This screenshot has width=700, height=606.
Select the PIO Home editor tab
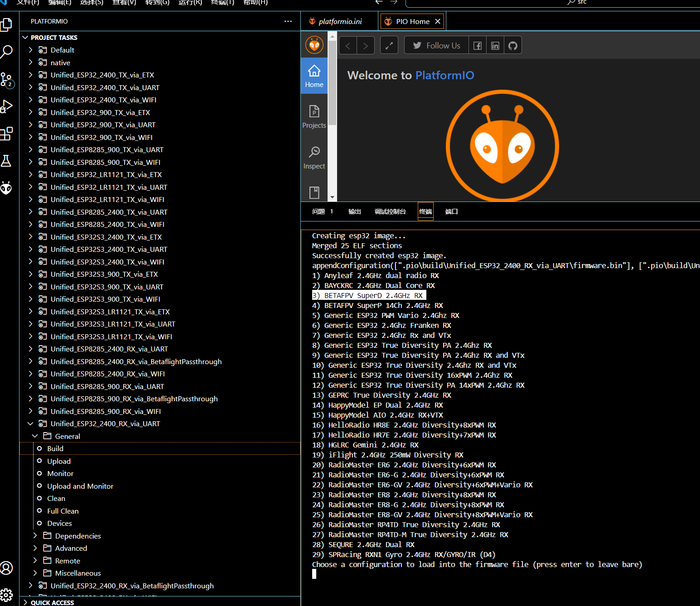point(412,21)
